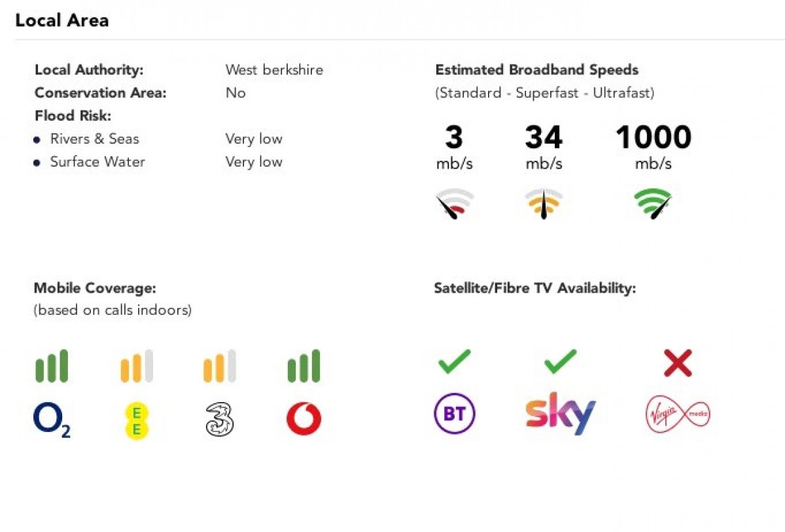Click the Virgin Media logo
The image size is (785, 532).
coord(678,414)
